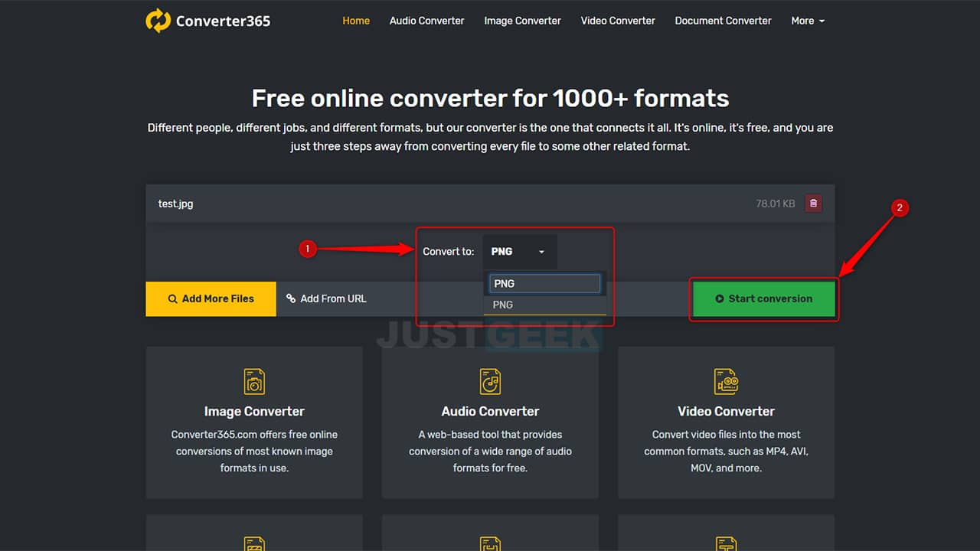Open the Image Converter card title
Screen dimensions: 980x551
tap(254, 412)
